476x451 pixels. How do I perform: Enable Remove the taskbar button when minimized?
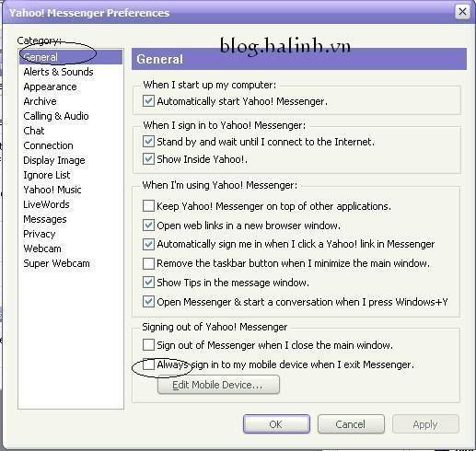click(148, 263)
